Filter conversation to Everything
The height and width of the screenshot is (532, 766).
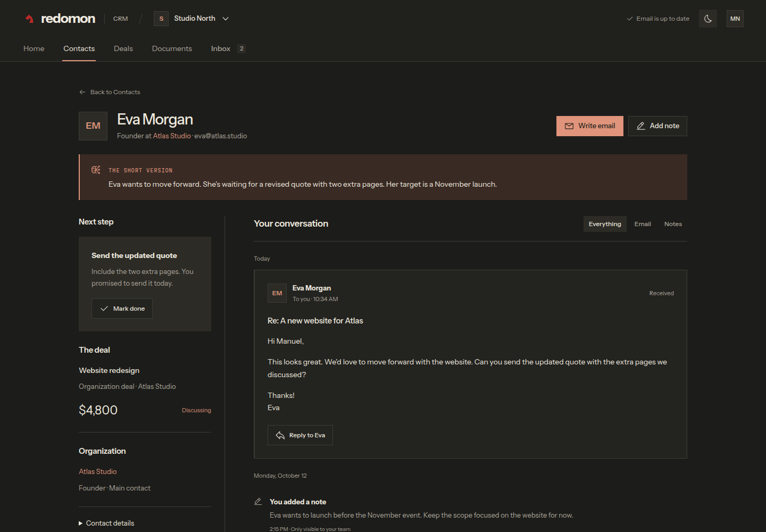coord(605,224)
